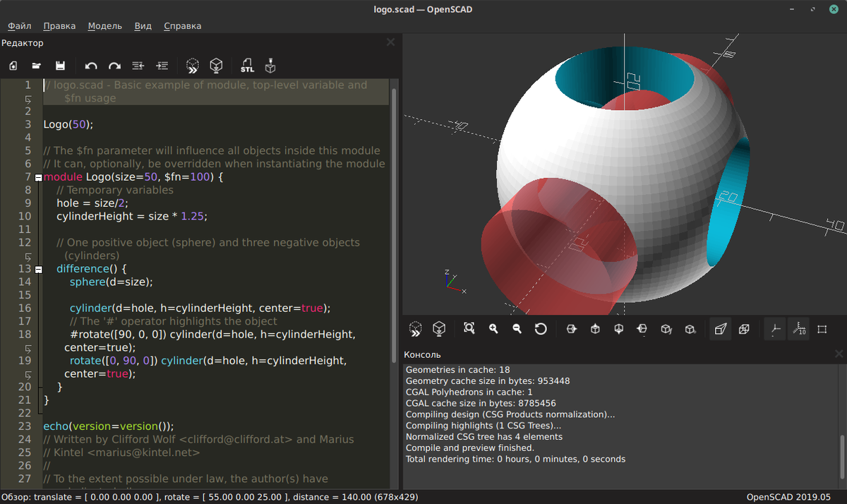Open the Правка menu
This screenshot has width=847, height=504.
coord(59,25)
